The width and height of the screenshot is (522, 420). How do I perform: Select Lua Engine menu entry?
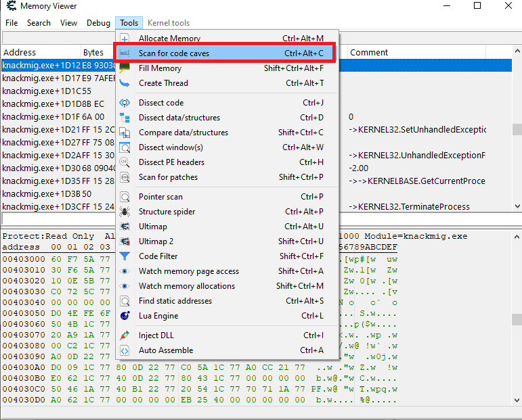(x=227, y=316)
